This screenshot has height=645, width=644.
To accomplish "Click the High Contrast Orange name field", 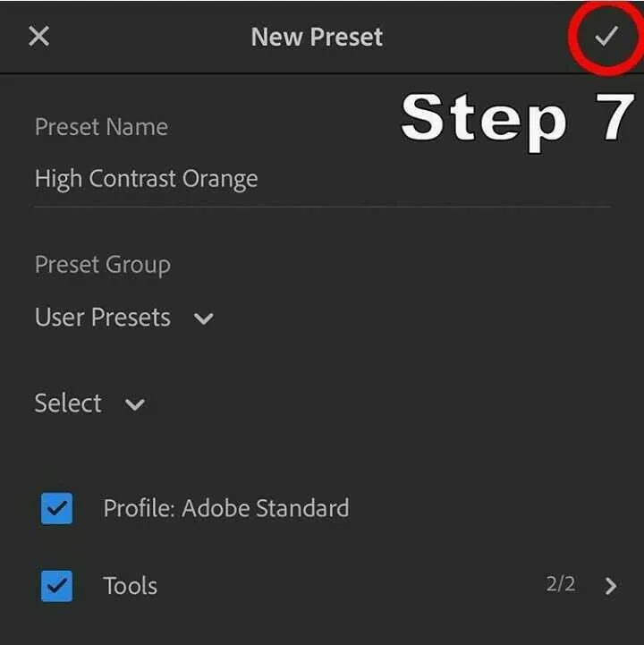I will pyautogui.click(x=322, y=179).
